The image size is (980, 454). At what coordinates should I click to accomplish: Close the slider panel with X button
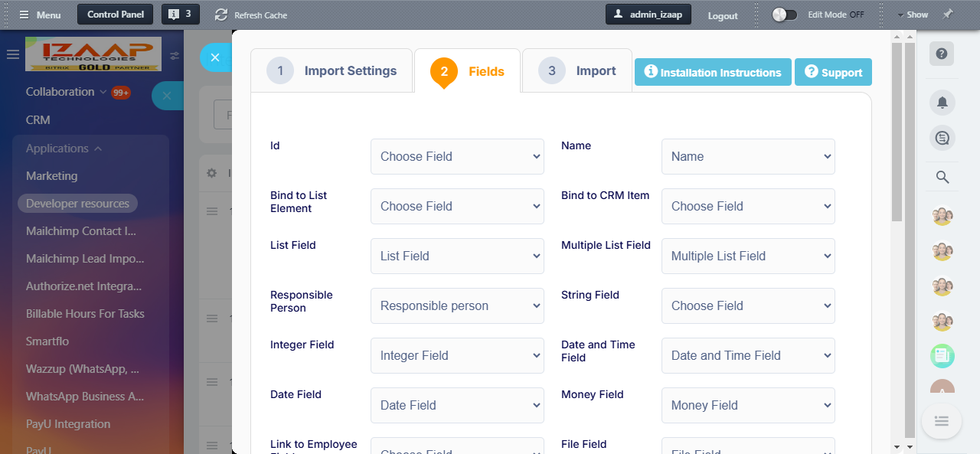pos(215,57)
